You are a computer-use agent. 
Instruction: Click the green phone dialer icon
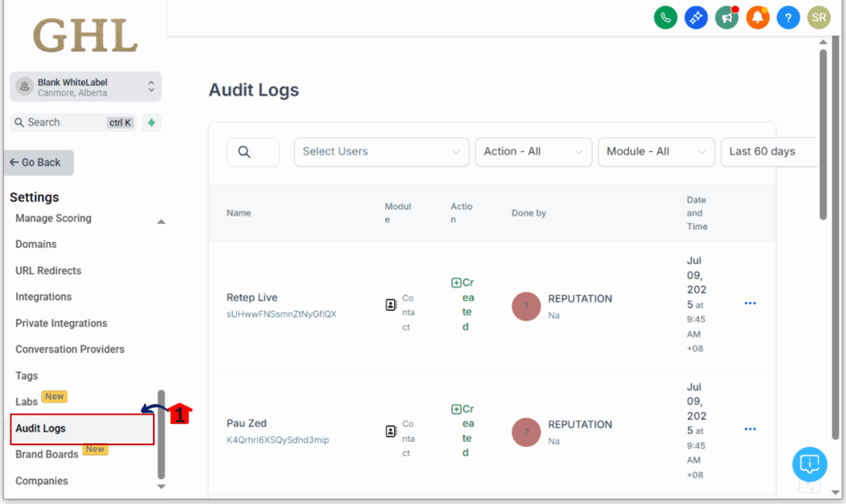(665, 17)
